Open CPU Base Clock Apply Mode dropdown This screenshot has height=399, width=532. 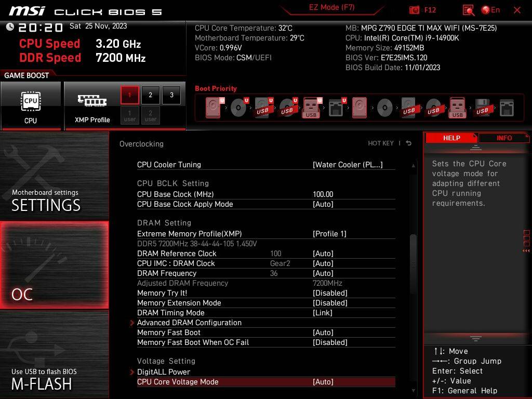coord(323,204)
